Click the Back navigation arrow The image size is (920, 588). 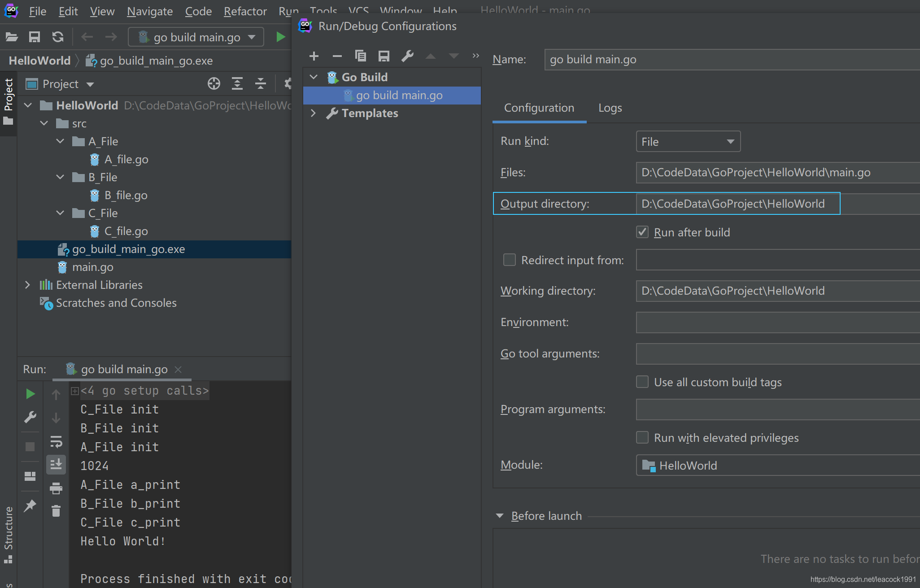tap(87, 37)
